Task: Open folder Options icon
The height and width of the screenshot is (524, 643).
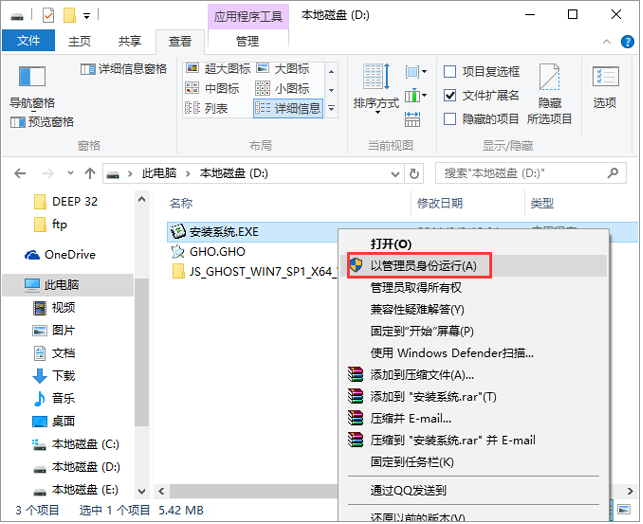Action: [605, 77]
